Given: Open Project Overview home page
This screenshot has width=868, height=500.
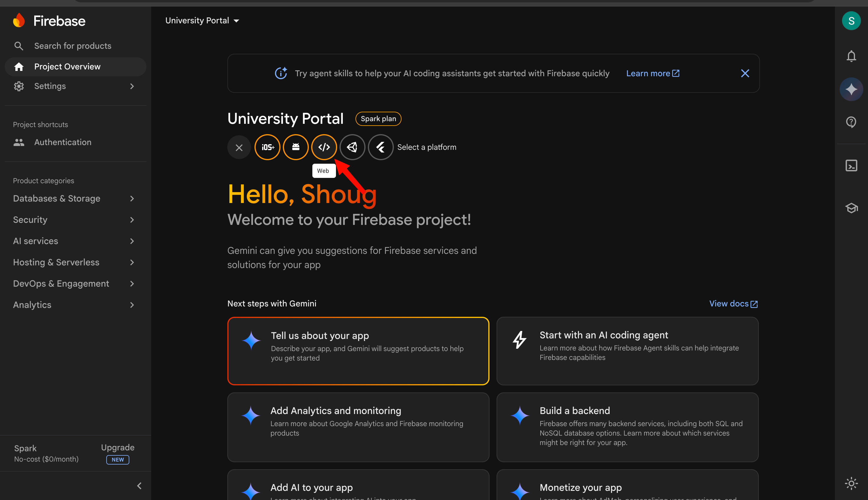Looking at the screenshot, I should click(x=76, y=66).
